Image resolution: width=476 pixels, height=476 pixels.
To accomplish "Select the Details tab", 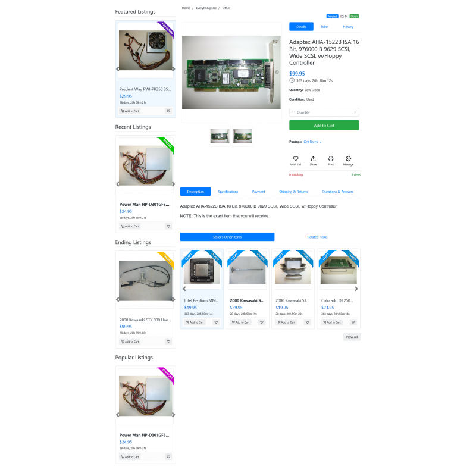I will pyautogui.click(x=301, y=27).
